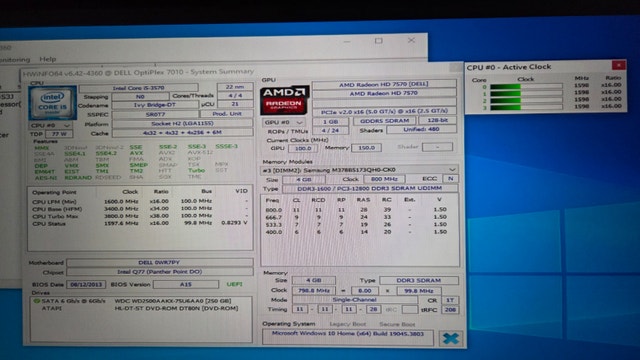Minimize the HWiNFO main window

[347, 41]
